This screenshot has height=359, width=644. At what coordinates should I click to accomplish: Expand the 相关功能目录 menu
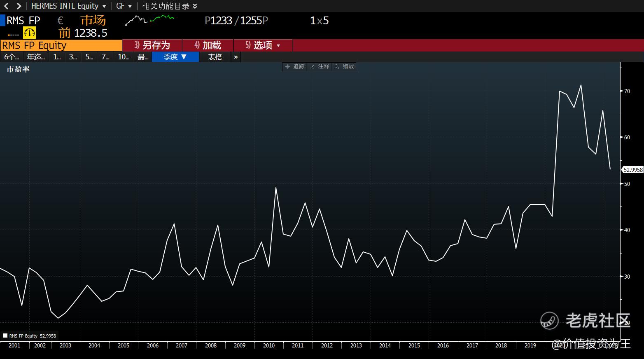170,6
